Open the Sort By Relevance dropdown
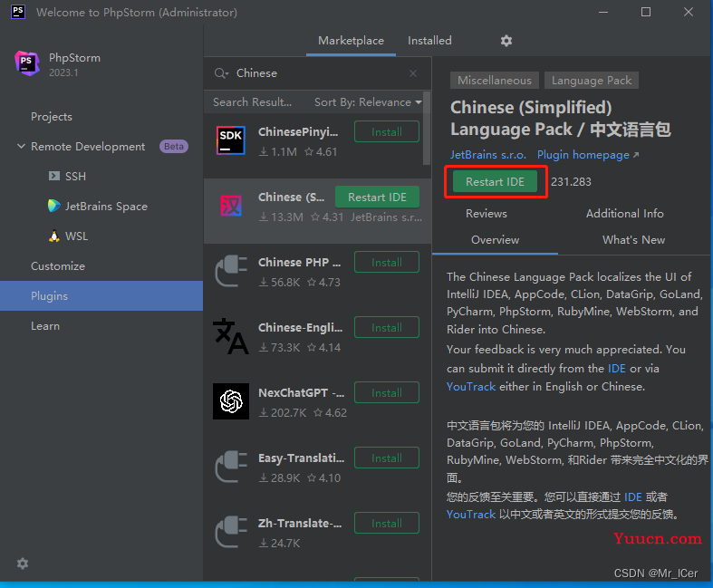Screen dimensions: 713x588 (x=368, y=101)
